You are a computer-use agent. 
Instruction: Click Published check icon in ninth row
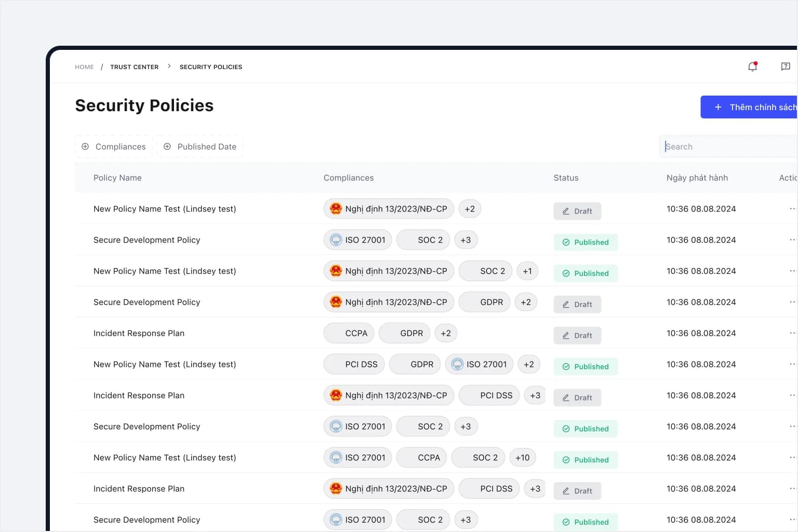tap(566, 460)
